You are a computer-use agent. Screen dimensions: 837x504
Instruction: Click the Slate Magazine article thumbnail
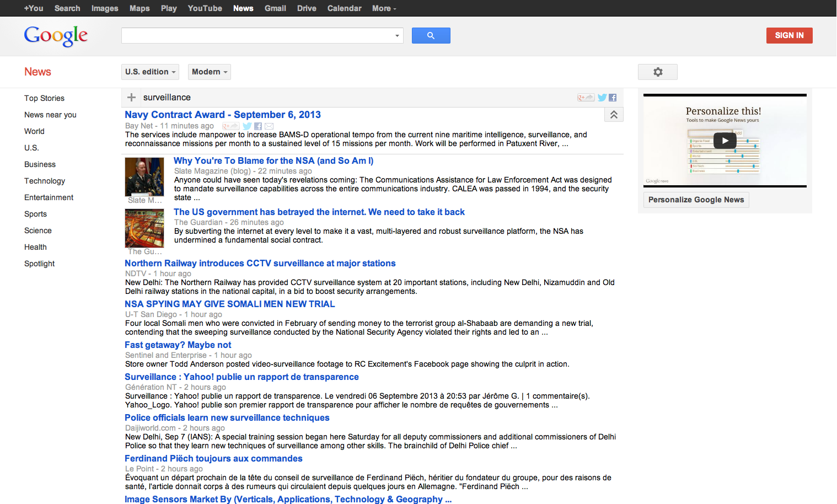(144, 177)
